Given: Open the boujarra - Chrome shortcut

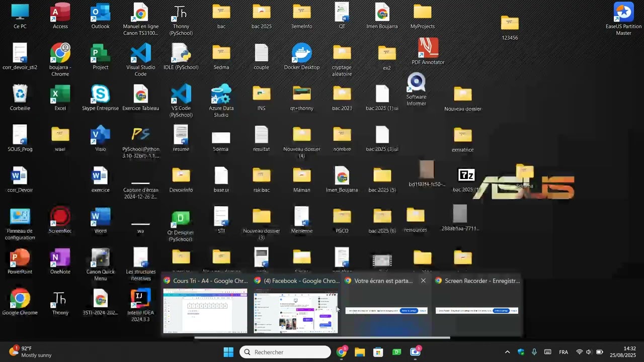Looking at the screenshot, I should pos(60,60).
